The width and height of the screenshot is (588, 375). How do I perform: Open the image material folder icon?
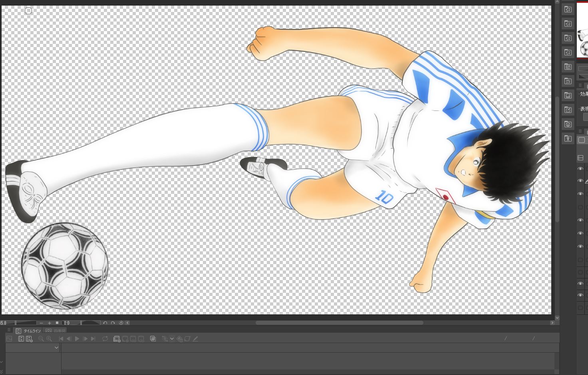click(x=568, y=95)
